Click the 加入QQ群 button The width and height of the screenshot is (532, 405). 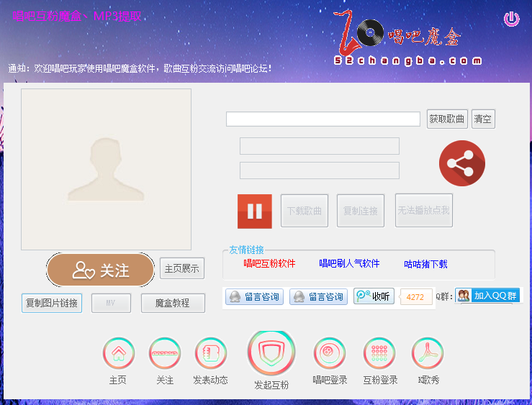(x=487, y=296)
